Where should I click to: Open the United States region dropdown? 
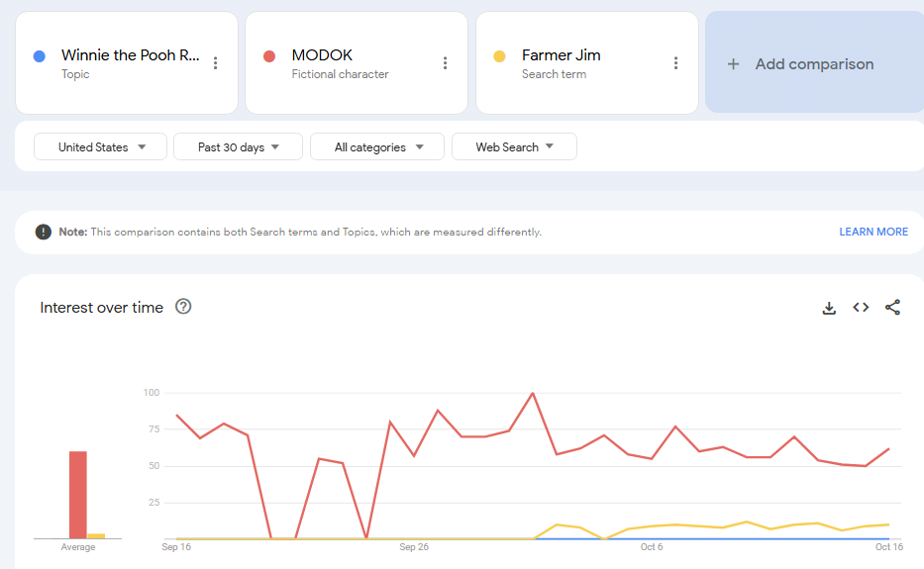pyautogui.click(x=101, y=146)
